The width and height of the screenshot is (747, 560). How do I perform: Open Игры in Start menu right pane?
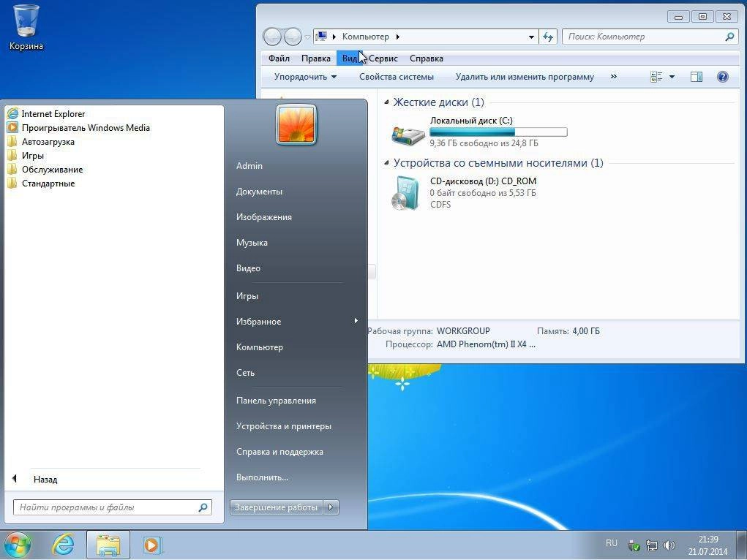[x=247, y=295]
